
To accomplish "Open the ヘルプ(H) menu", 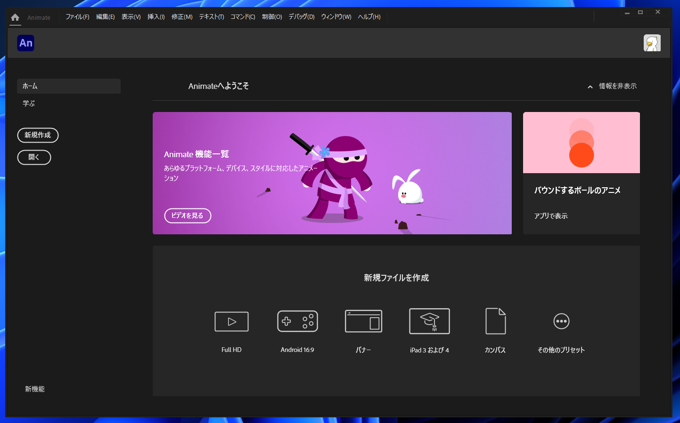I will [x=369, y=17].
